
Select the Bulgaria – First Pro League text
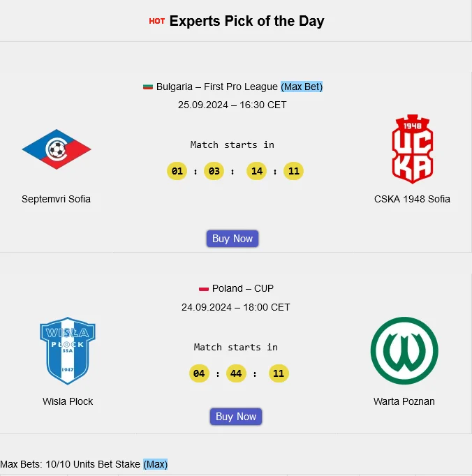pos(216,87)
